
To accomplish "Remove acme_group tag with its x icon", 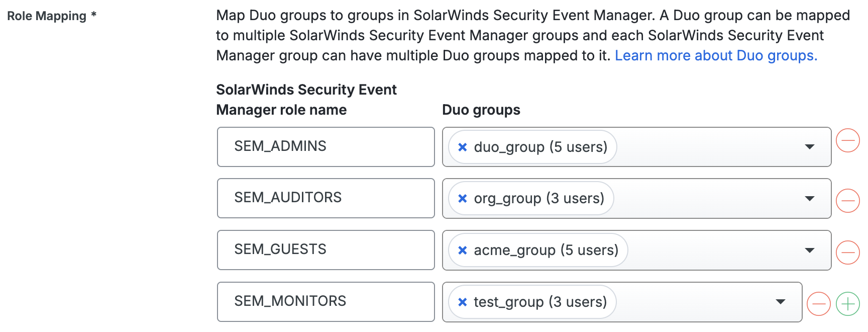I will pyautogui.click(x=463, y=251).
